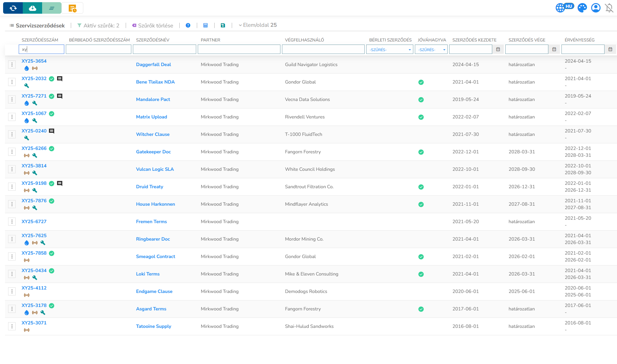Open the user profile icon

[x=596, y=8]
